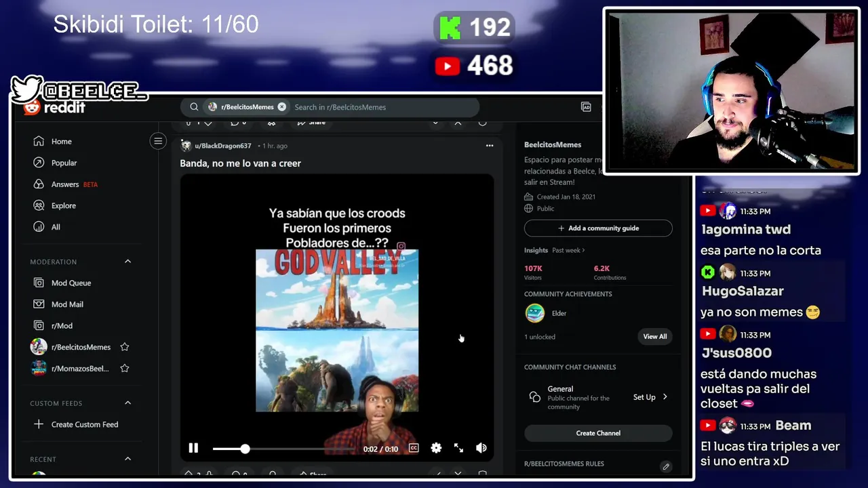Open video settings gear
The image size is (868, 488).
tap(436, 448)
